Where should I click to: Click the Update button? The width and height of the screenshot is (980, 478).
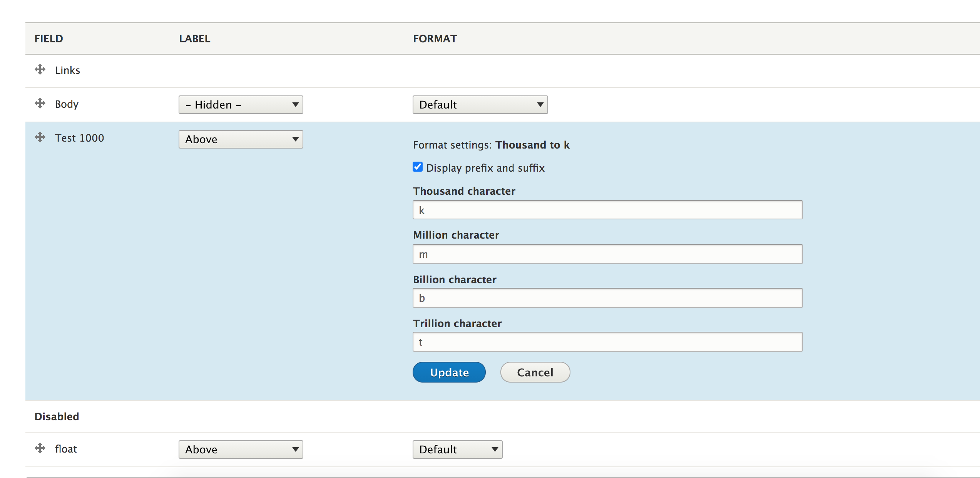click(x=449, y=372)
